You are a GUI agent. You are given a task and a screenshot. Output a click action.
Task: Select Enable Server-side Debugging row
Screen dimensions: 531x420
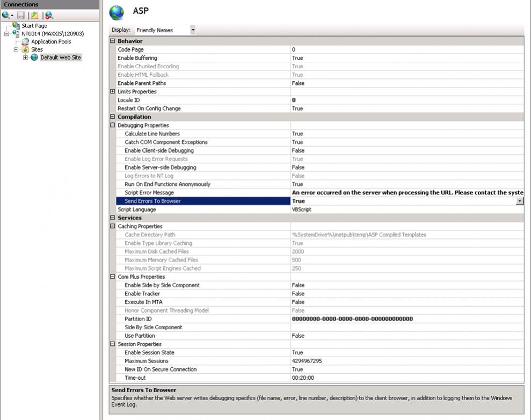319,168
